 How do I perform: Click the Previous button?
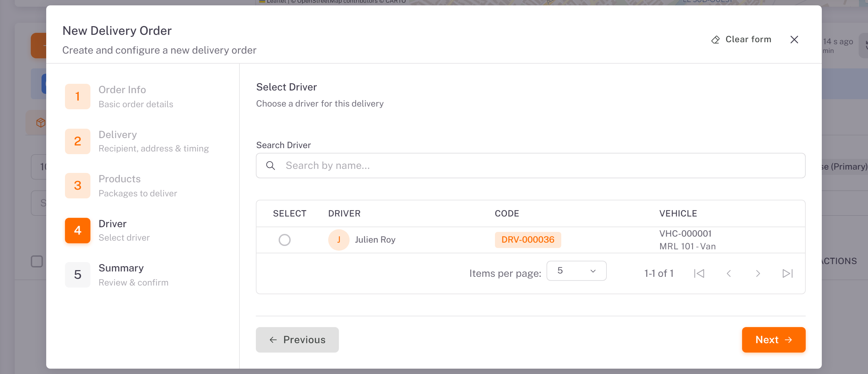click(x=297, y=339)
